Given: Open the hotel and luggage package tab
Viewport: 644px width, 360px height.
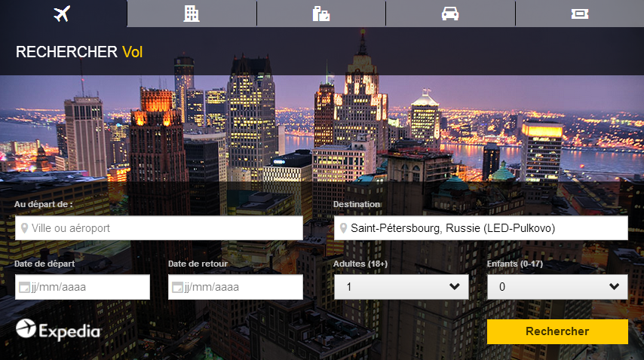Looking at the screenshot, I should (x=321, y=14).
